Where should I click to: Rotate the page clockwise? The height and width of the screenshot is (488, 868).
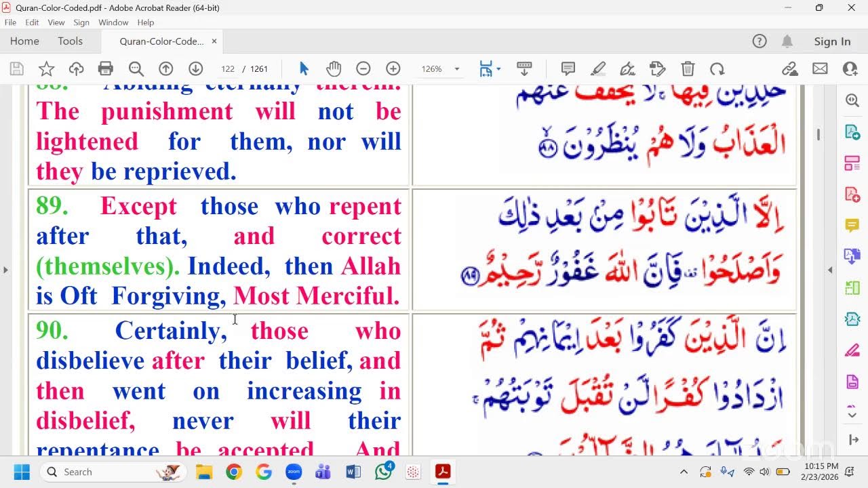pyautogui.click(x=717, y=68)
